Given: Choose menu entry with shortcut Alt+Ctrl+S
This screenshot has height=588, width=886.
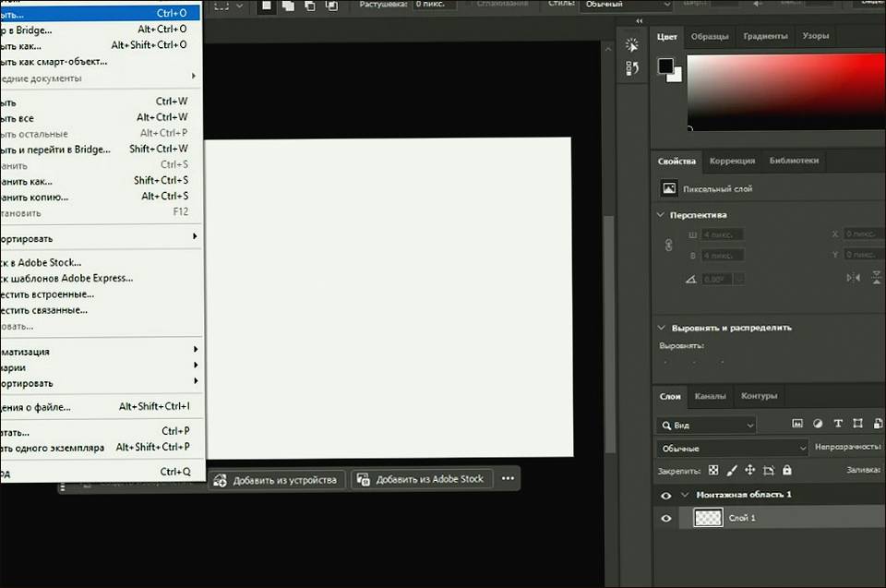Looking at the screenshot, I should [101, 197].
